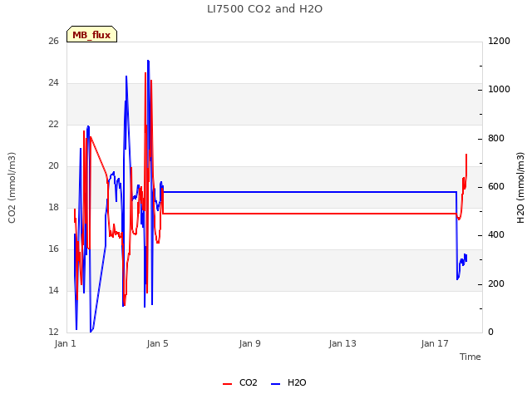Click the tallest blue H2O peak before Jan 5
This screenshot has height=399, width=532.
(x=148, y=61)
